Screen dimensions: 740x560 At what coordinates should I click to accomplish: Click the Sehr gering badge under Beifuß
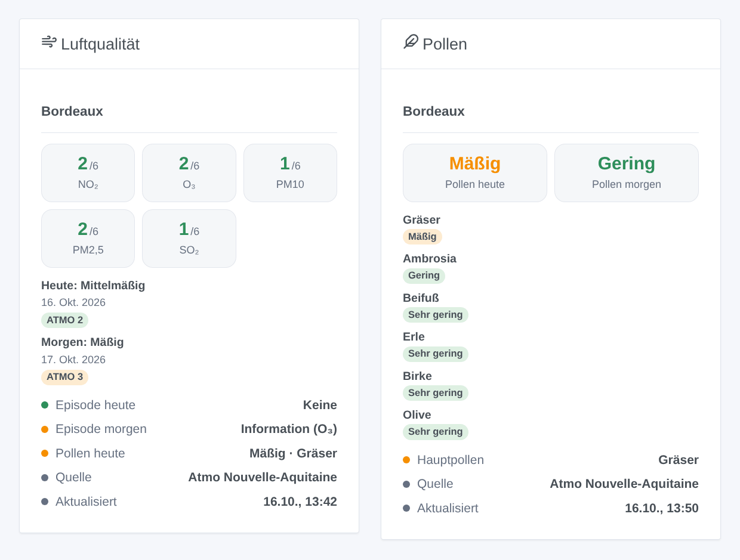(x=436, y=315)
